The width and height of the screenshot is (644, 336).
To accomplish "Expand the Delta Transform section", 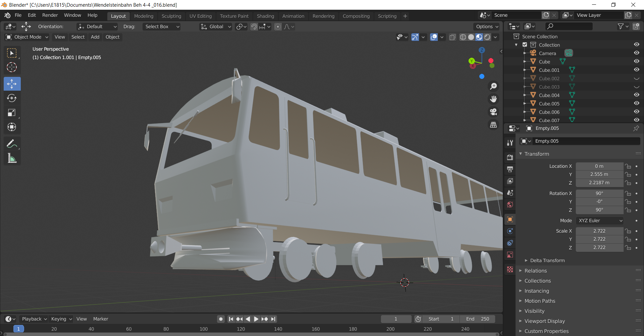I will point(547,260).
